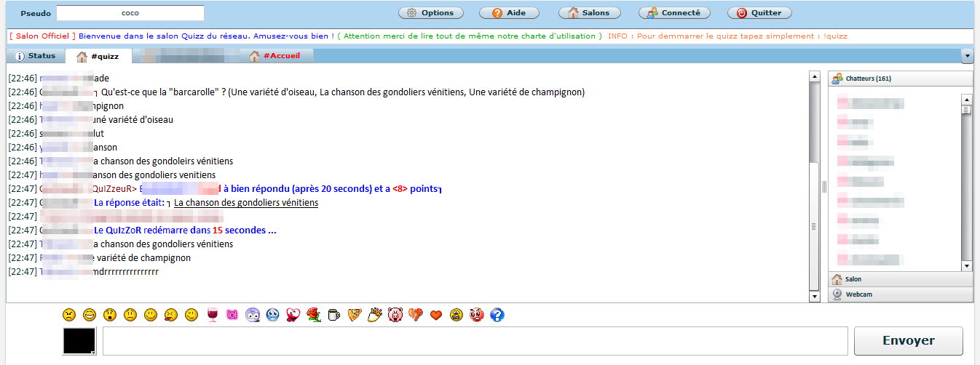Expand the Webcam panel
Image resolution: width=980 pixels, height=365 pixels.
901,294
